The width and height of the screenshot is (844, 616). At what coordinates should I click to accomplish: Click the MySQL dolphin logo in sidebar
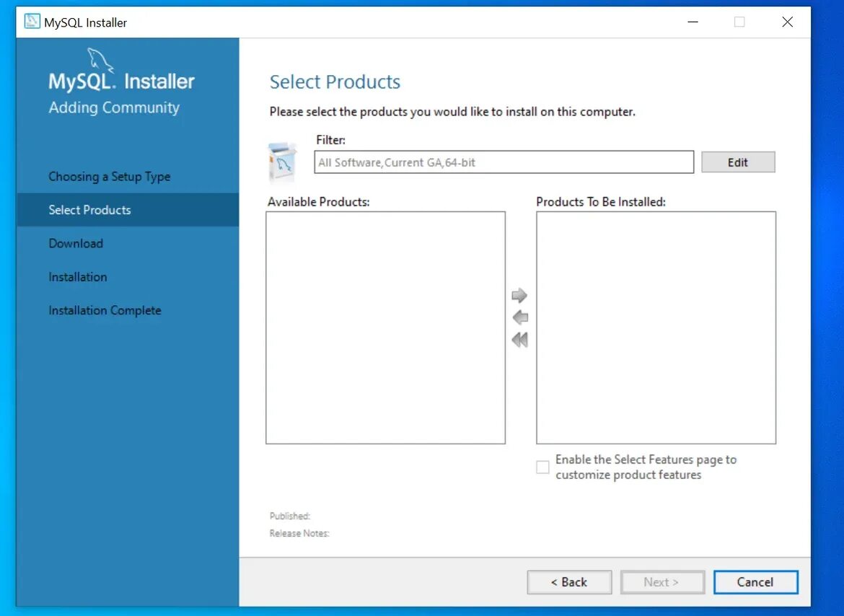click(101, 59)
